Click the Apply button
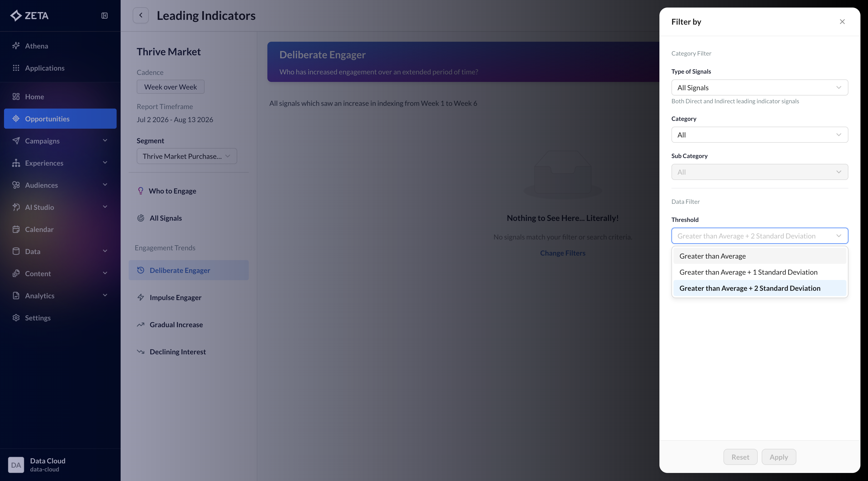 click(779, 457)
